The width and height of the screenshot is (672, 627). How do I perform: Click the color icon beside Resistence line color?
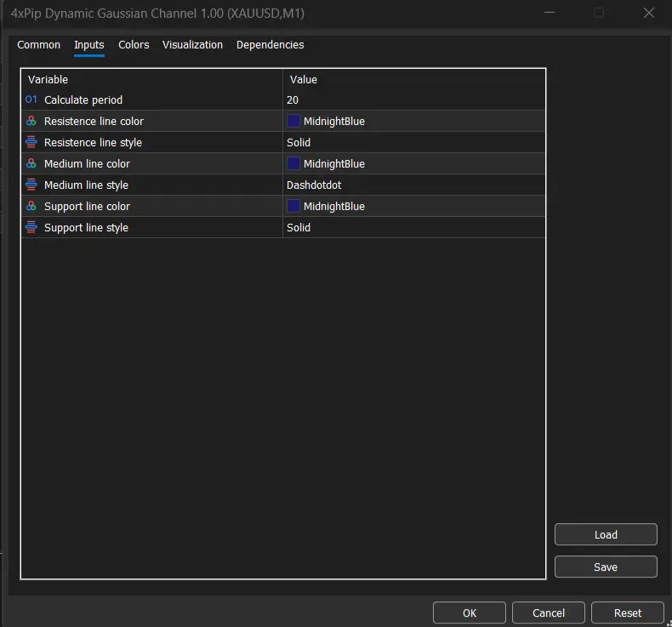click(31, 121)
